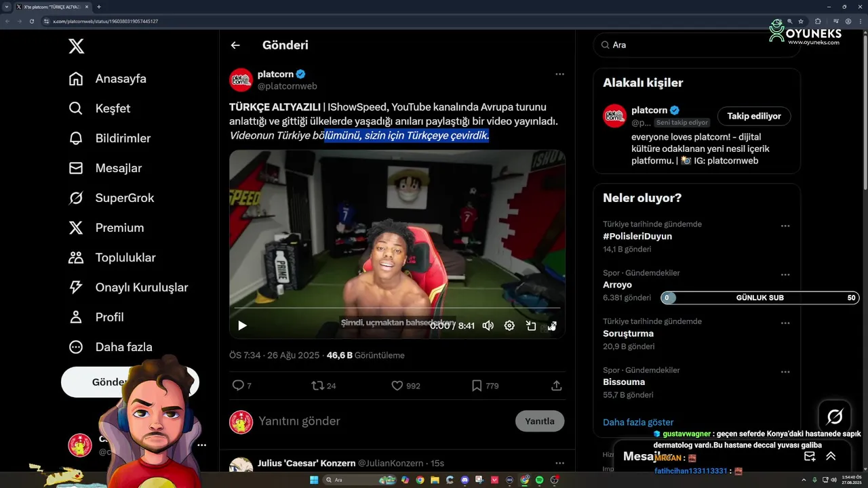Open Bissouma trend

click(x=624, y=382)
